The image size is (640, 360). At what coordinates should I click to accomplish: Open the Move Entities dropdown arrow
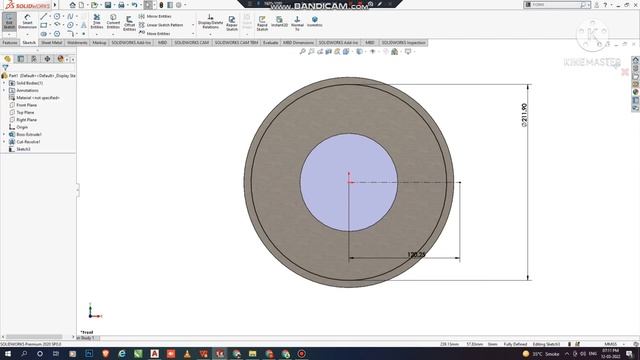pos(193,33)
